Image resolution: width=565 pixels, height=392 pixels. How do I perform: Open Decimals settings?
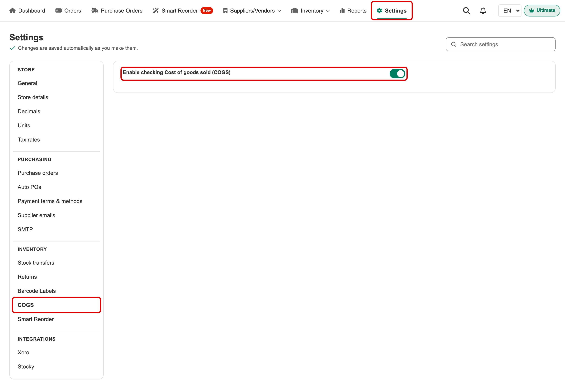tap(29, 112)
